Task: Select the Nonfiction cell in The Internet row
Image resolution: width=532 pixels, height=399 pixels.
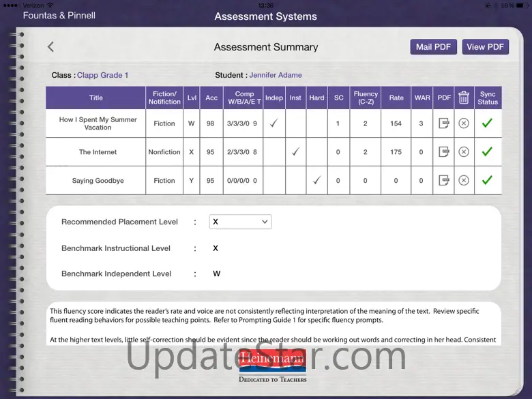Action: 164,152
